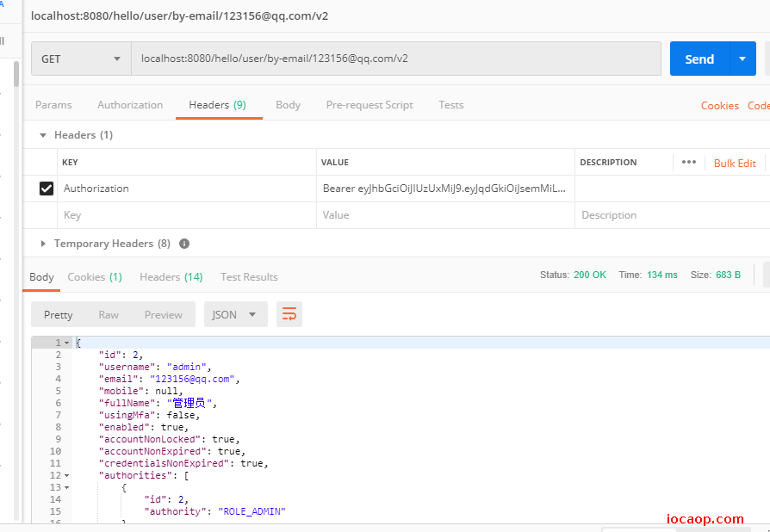
Task: Send the GET request
Action: [x=699, y=59]
